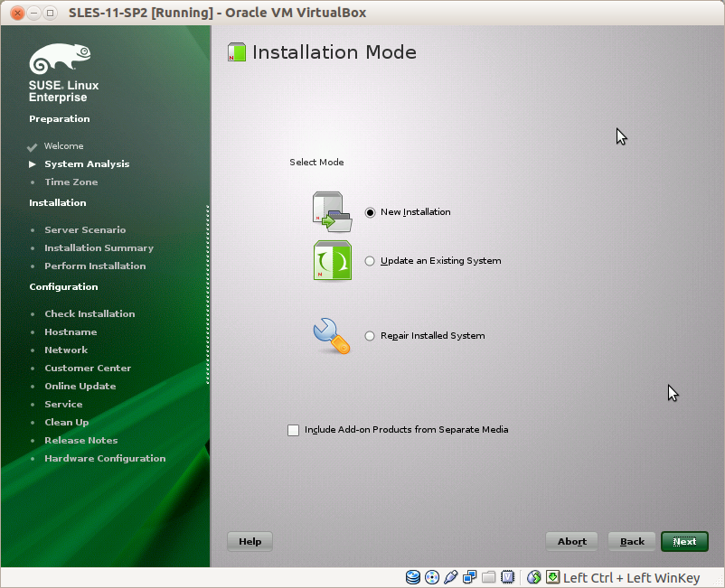The width and height of the screenshot is (725, 588).
Task: Open the USB devices status icon
Action: (x=450, y=577)
